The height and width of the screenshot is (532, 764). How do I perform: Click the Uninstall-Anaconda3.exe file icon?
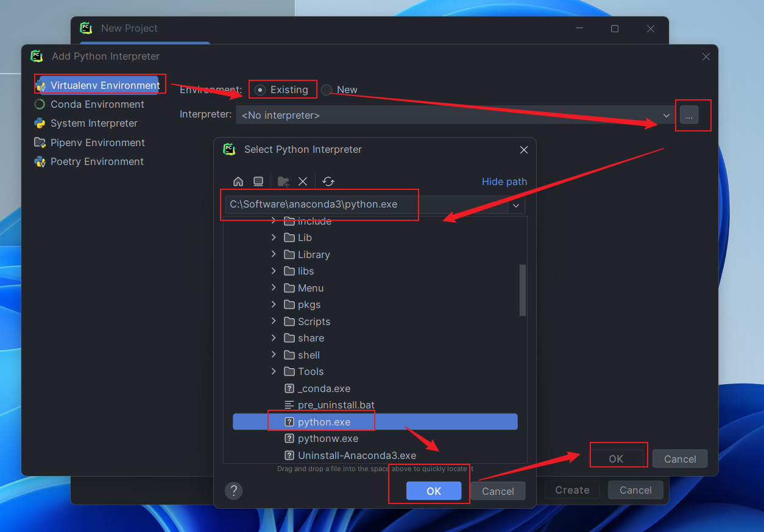[x=289, y=455]
